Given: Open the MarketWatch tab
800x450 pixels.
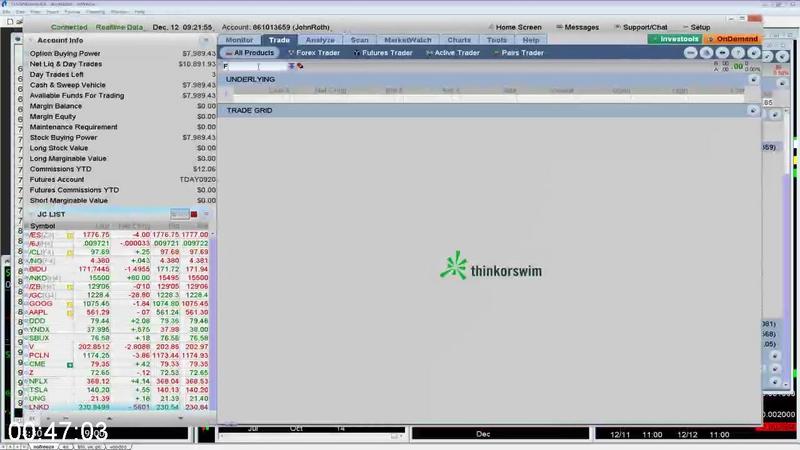Looking at the screenshot, I should tap(408, 40).
